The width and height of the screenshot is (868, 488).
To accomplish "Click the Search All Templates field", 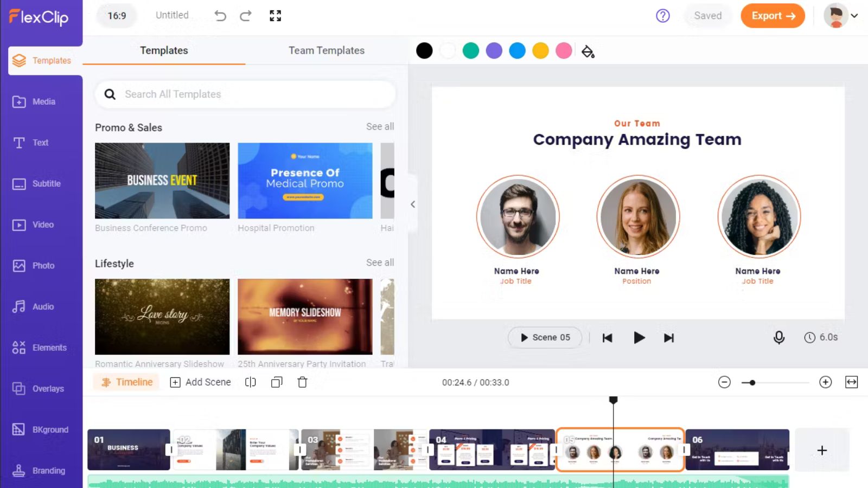I will coord(245,94).
